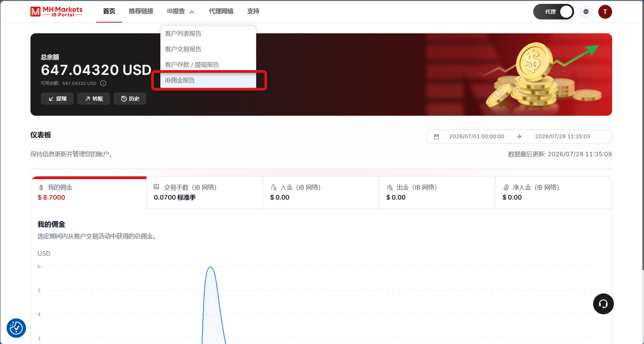The image size is (644, 344).
Task: Click the dollar icon next to 我的佣金
Action: [x=41, y=187]
